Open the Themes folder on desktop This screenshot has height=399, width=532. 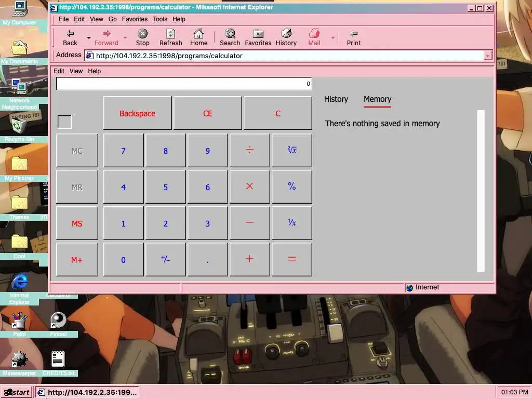click(x=19, y=208)
